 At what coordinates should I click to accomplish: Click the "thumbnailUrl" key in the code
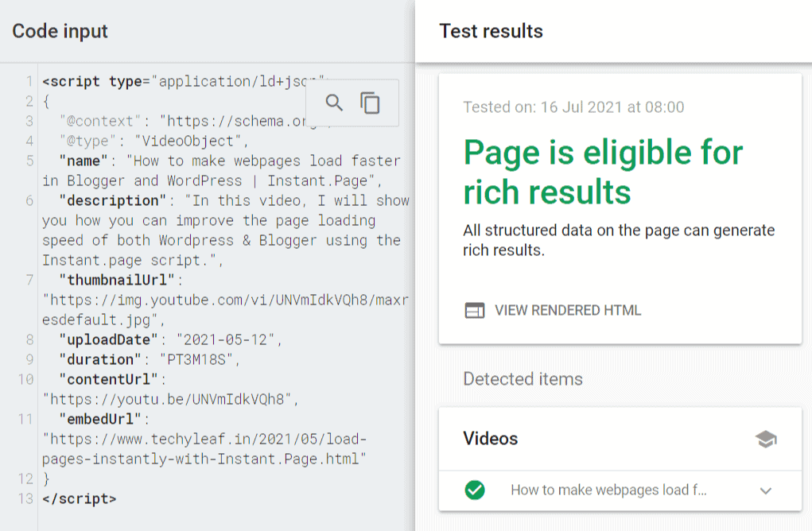point(117,280)
